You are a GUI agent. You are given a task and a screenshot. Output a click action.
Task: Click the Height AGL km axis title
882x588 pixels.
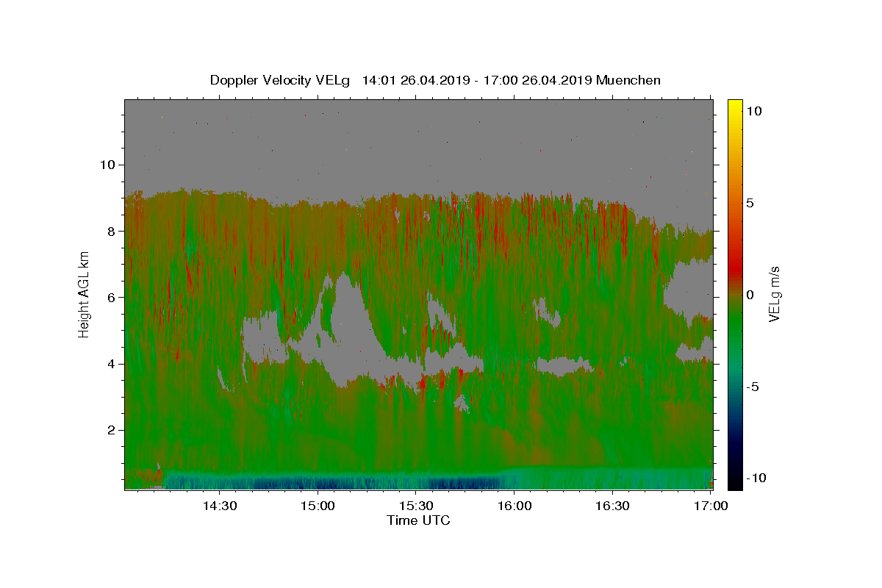coord(85,294)
